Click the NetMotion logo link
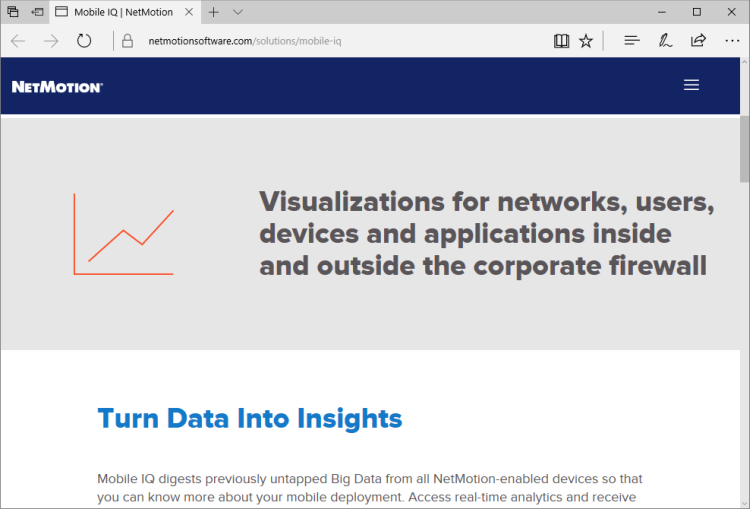Screen dimensions: 750x509 pos(57,86)
